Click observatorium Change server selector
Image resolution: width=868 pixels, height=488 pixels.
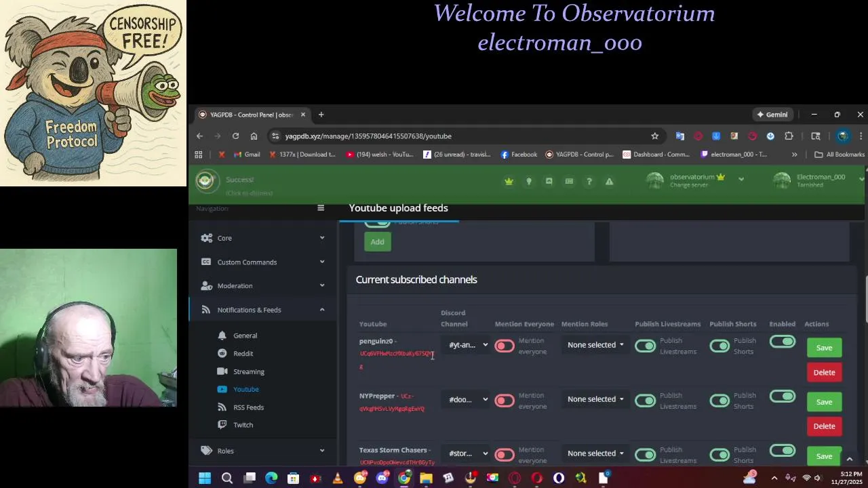point(694,180)
